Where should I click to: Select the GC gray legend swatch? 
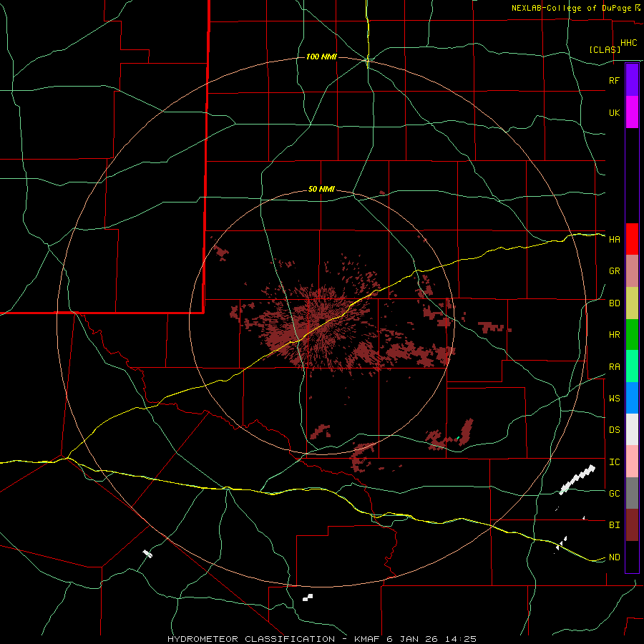click(632, 493)
